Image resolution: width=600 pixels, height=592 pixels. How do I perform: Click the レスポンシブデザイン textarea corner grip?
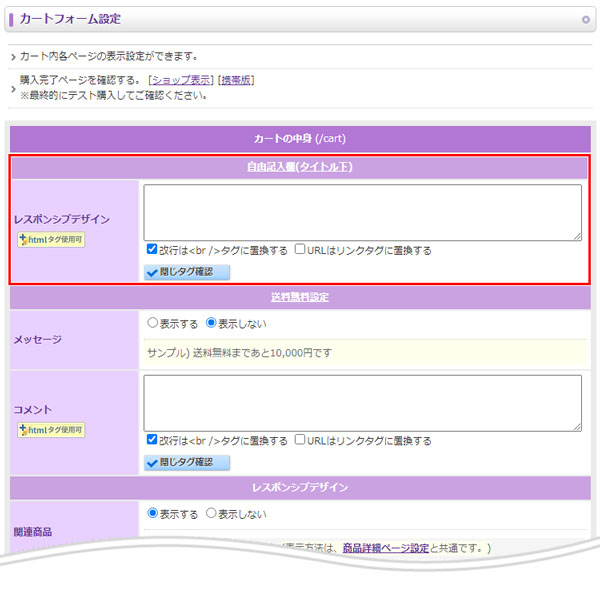coord(577,237)
